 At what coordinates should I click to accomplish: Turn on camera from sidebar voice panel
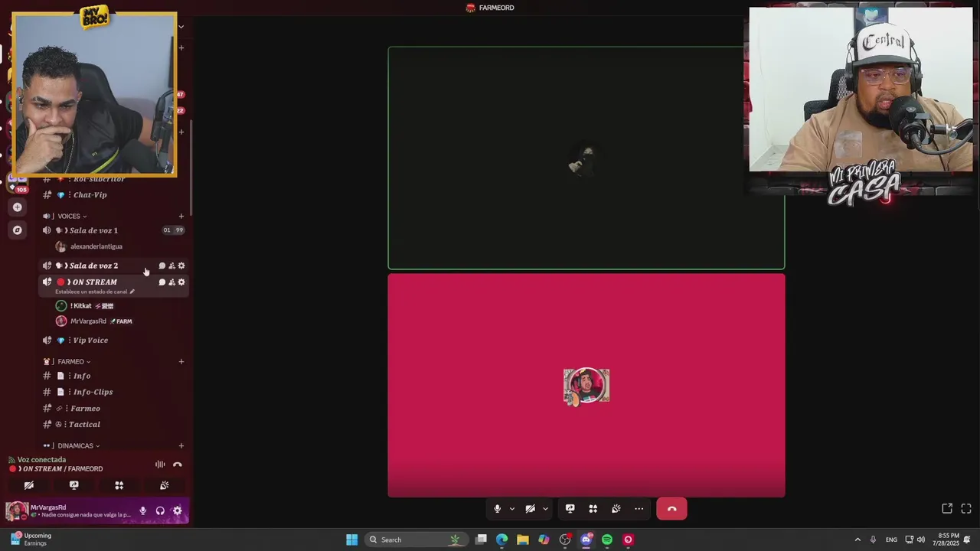click(29, 485)
